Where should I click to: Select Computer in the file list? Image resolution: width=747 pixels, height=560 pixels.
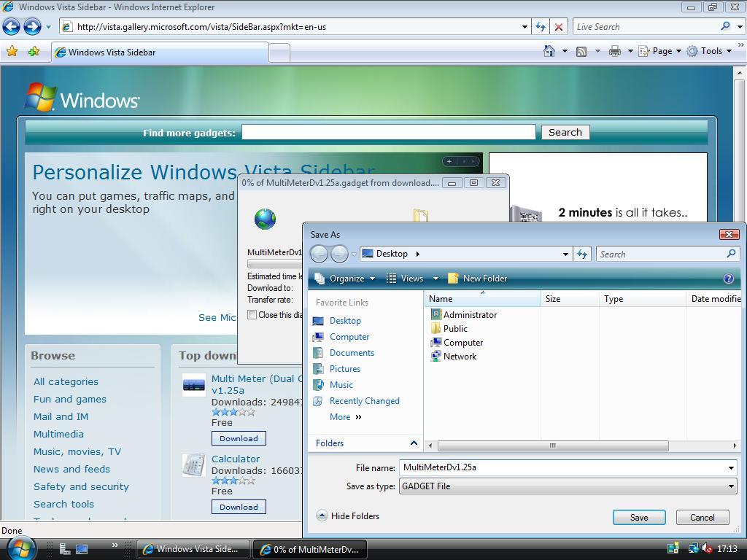457,343
